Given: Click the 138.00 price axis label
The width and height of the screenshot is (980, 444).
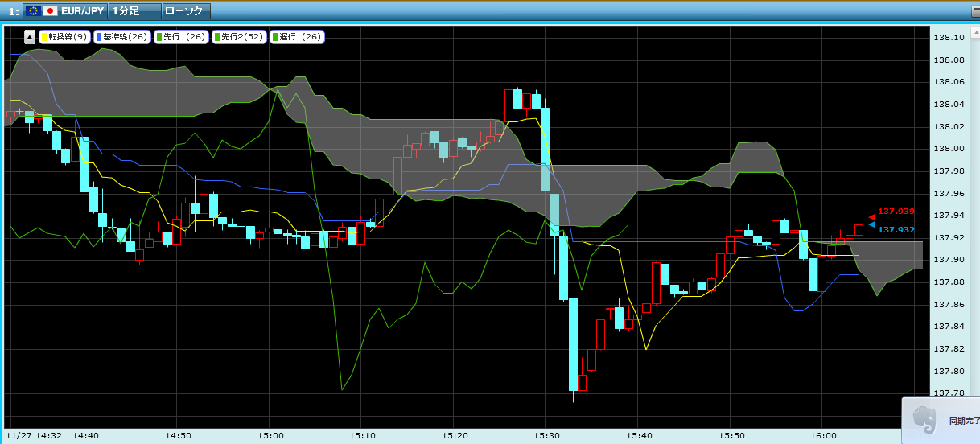Looking at the screenshot, I should tap(948, 148).
